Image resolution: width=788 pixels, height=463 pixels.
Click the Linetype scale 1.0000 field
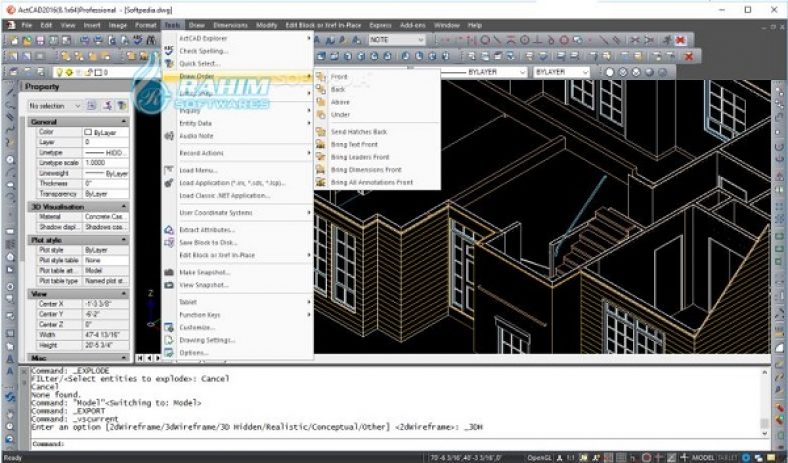click(x=106, y=163)
